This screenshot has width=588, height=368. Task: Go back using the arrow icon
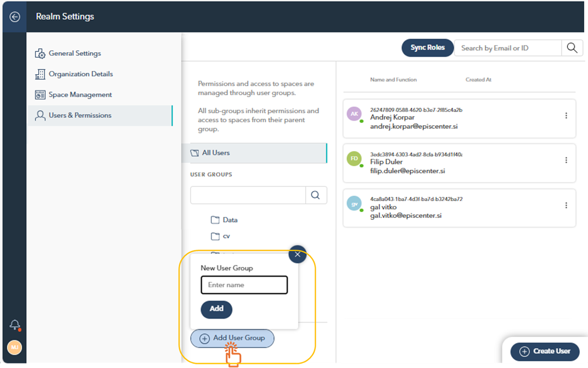(x=15, y=17)
